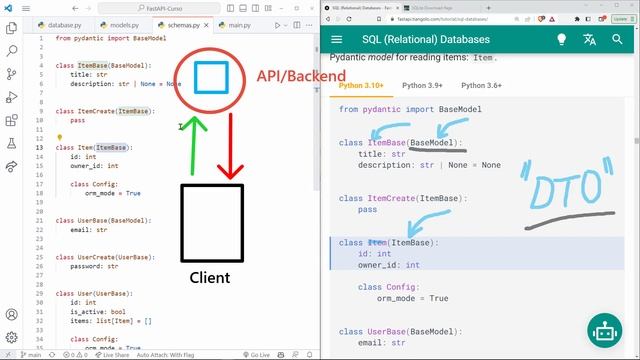Reload the browser page
The height and width of the screenshot is (360, 640).
(349, 19)
